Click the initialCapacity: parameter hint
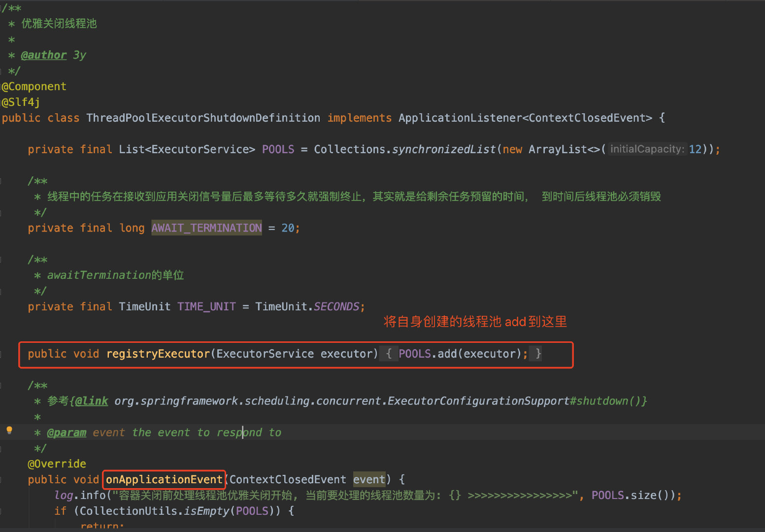Image resolution: width=765 pixels, height=532 pixels. click(x=647, y=149)
